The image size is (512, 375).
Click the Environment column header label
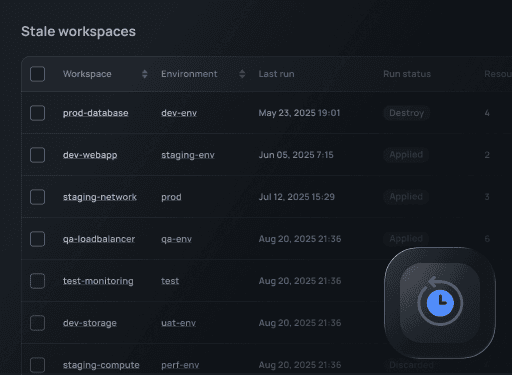click(189, 74)
